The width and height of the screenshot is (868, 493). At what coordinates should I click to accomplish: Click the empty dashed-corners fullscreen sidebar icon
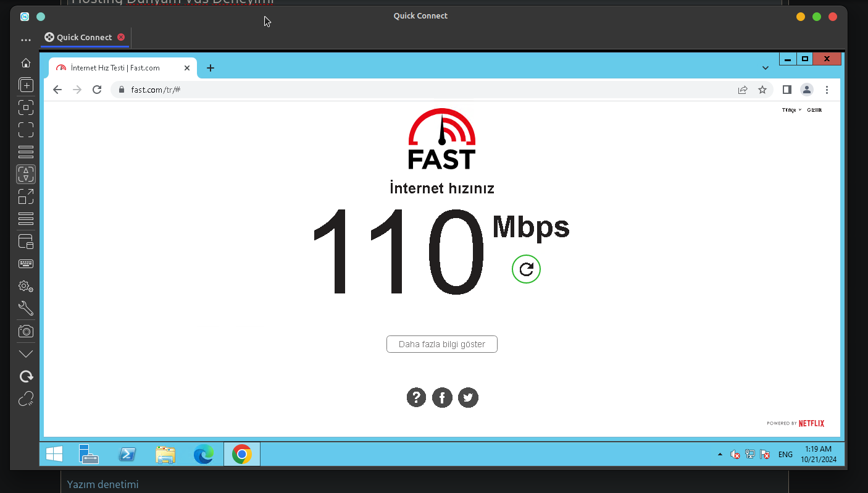coord(26,130)
